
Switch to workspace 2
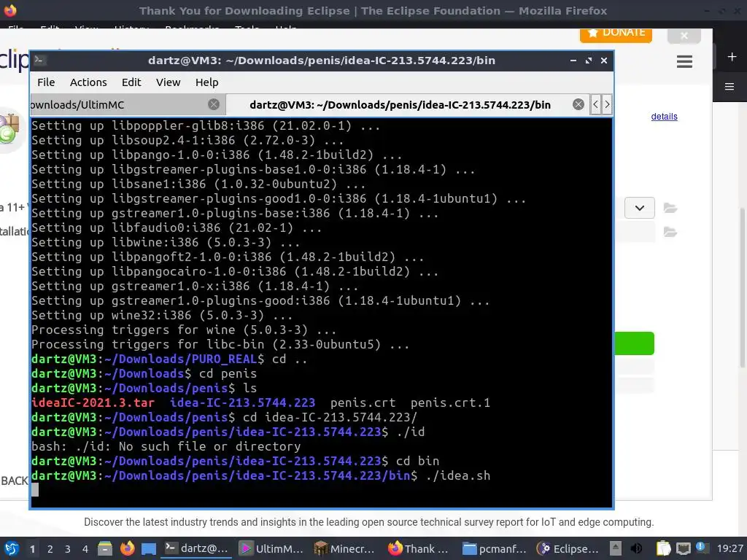coord(50,549)
